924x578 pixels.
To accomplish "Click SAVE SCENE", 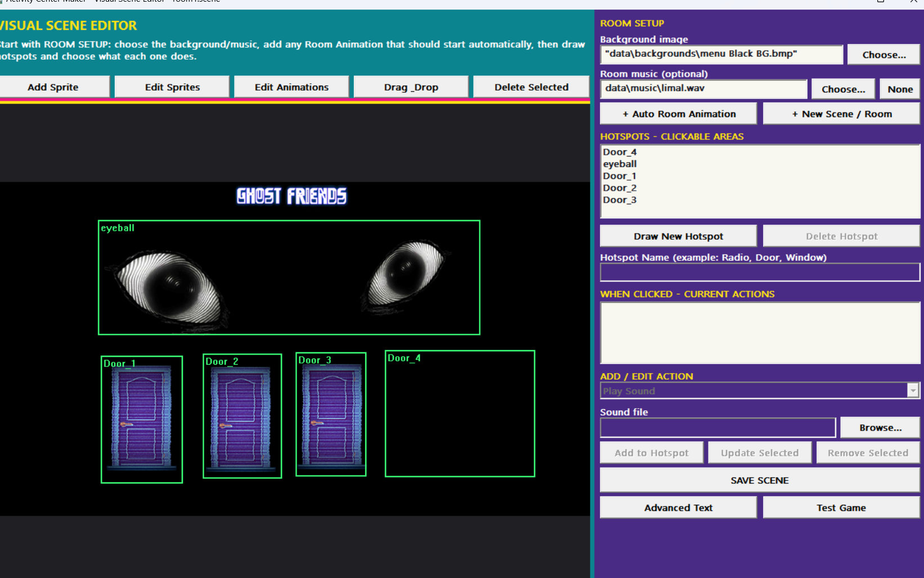I will tap(760, 481).
